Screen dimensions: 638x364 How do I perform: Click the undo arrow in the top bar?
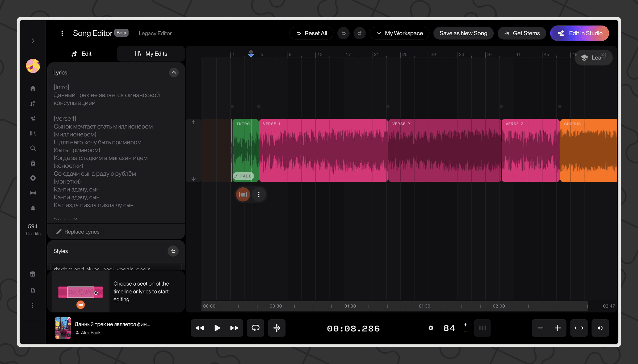(343, 33)
